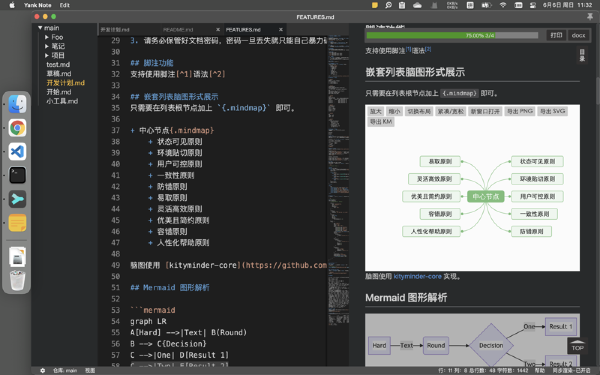Expand the 项目 folder
The width and height of the screenshot is (600, 375).
(47, 55)
